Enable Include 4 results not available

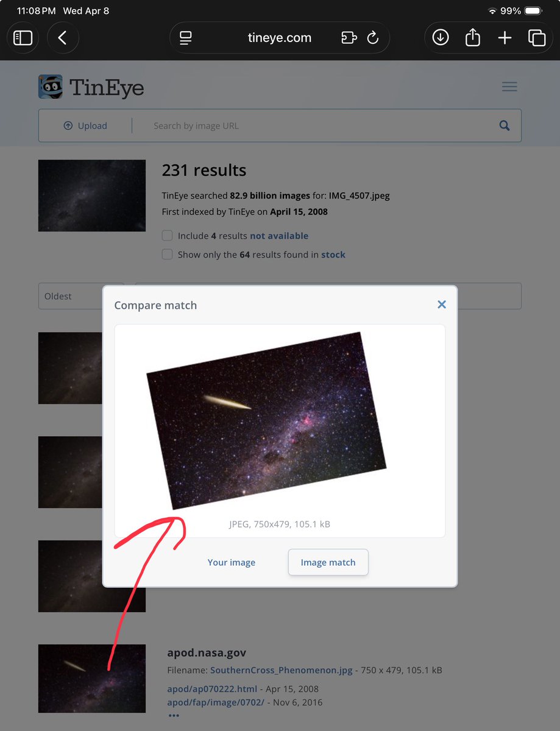click(167, 236)
